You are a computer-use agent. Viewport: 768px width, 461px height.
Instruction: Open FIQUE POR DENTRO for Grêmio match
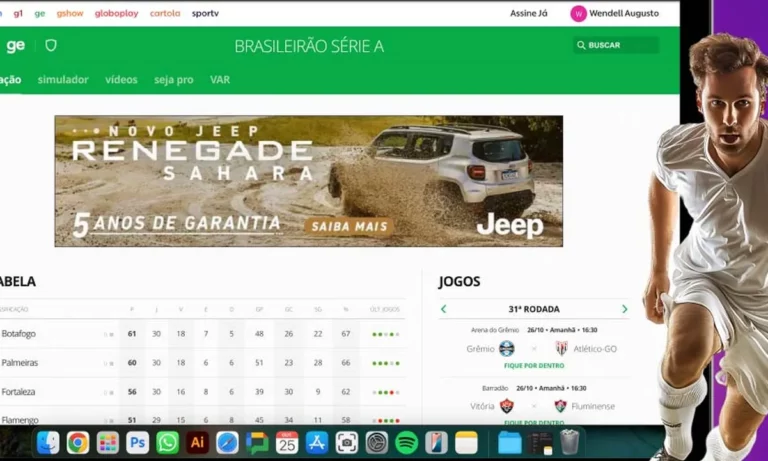(x=534, y=366)
